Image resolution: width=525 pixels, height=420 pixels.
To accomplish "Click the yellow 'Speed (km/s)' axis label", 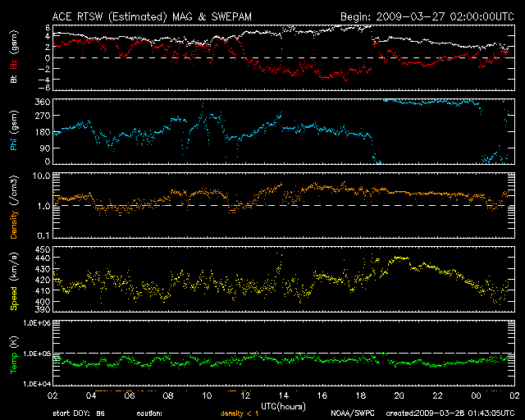I will (x=14, y=281).
